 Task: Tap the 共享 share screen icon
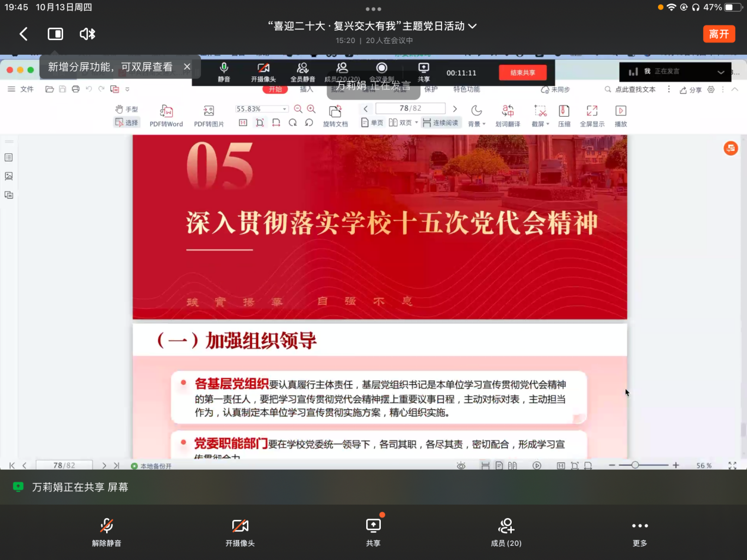(373, 532)
